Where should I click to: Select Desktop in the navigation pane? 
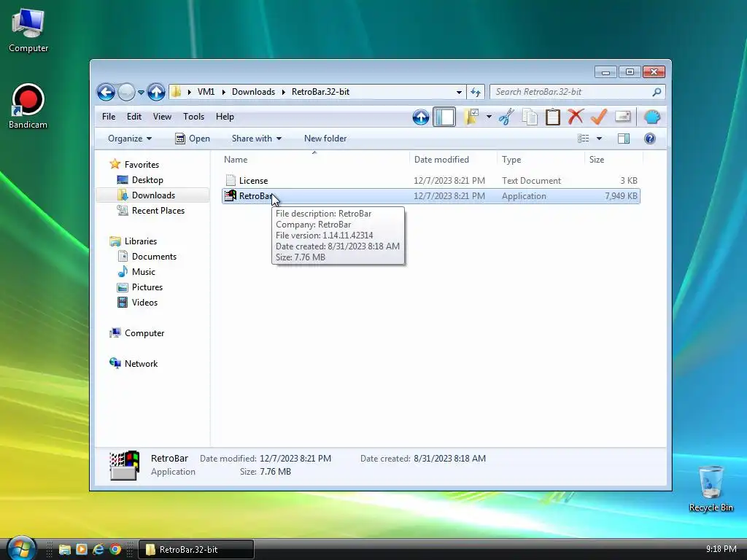[147, 180]
